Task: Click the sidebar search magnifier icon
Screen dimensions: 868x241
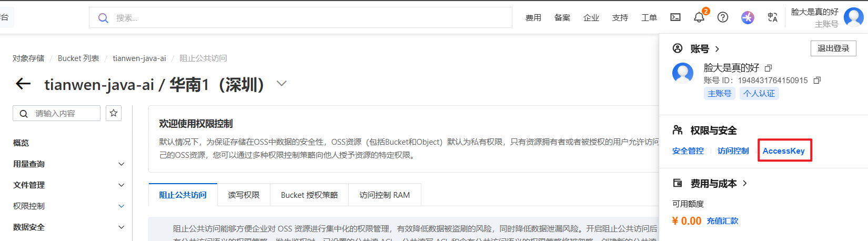Action: (24, 114)
